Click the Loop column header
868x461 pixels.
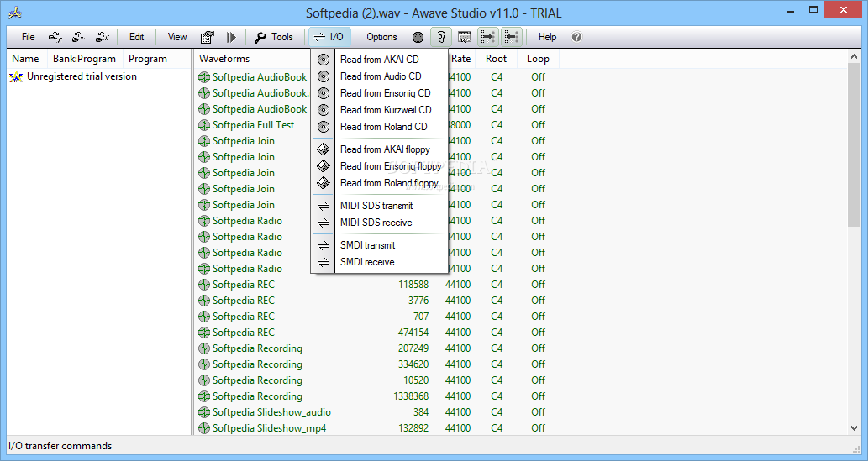click(538, 59)
